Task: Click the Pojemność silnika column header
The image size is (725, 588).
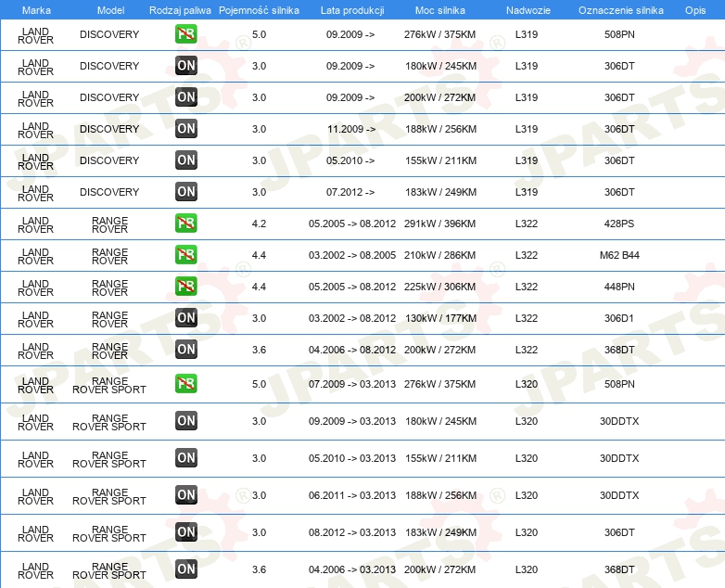Action: tap(259, 10)
